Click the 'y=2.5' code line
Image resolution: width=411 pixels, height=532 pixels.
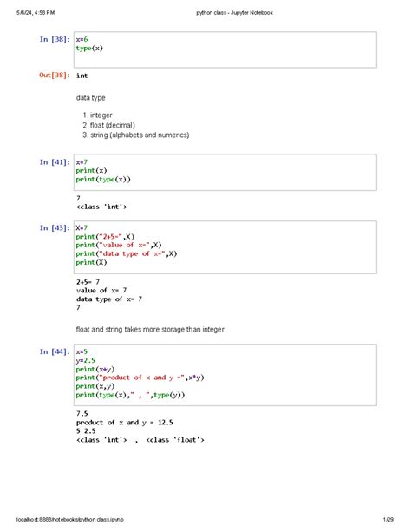tap(86, 360)
